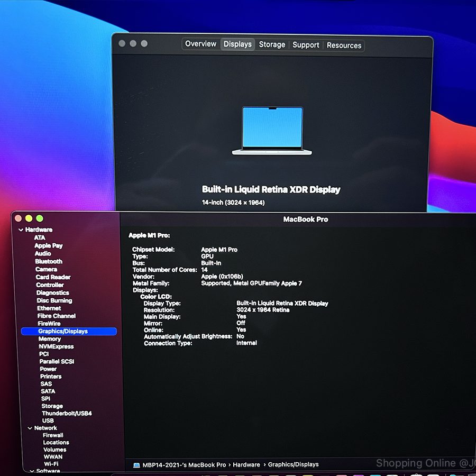Click the MacBook computer icon in path bar
The image size is (476, 476).
click(x=136, y=465)
